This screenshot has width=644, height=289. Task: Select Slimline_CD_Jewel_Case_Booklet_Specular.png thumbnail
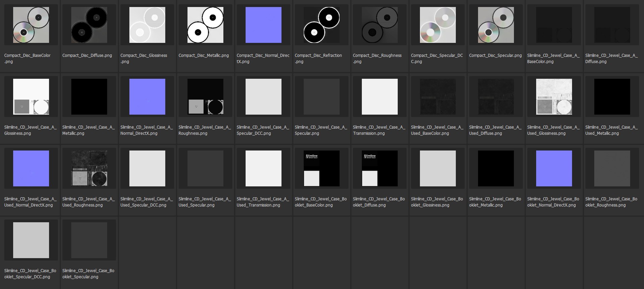(89, 240)
